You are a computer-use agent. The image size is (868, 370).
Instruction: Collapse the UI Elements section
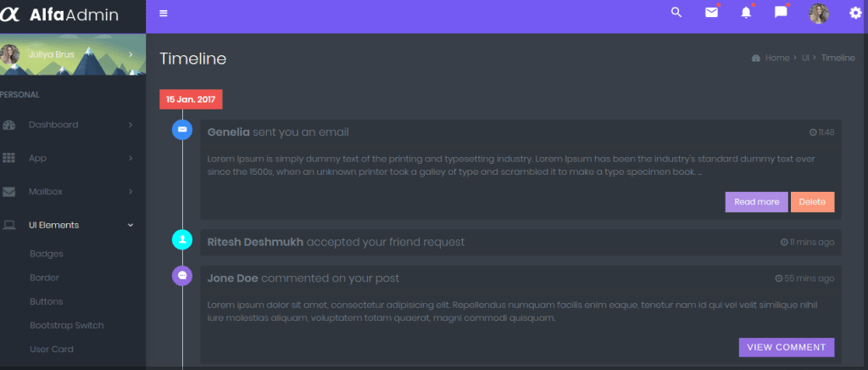[x=131, y=225]
